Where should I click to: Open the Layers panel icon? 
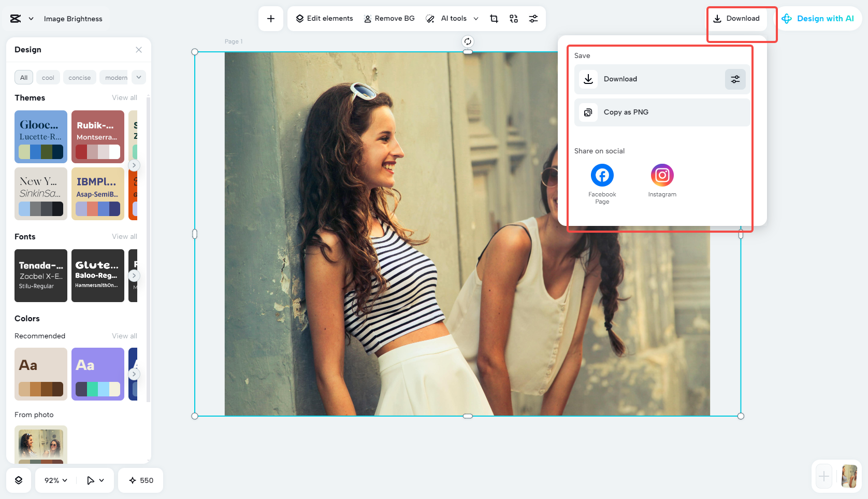tap(19, 480)
